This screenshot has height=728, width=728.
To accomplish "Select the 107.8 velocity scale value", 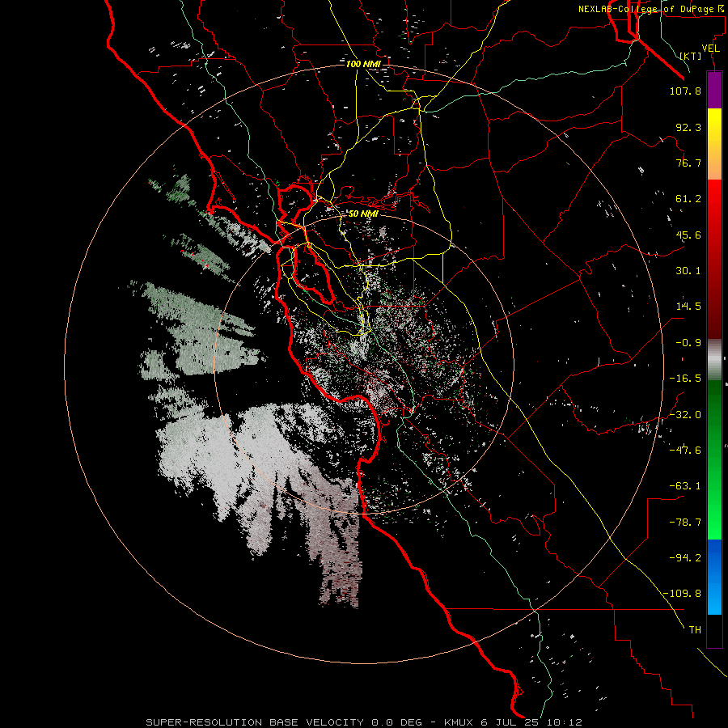I will click(685, 91).
